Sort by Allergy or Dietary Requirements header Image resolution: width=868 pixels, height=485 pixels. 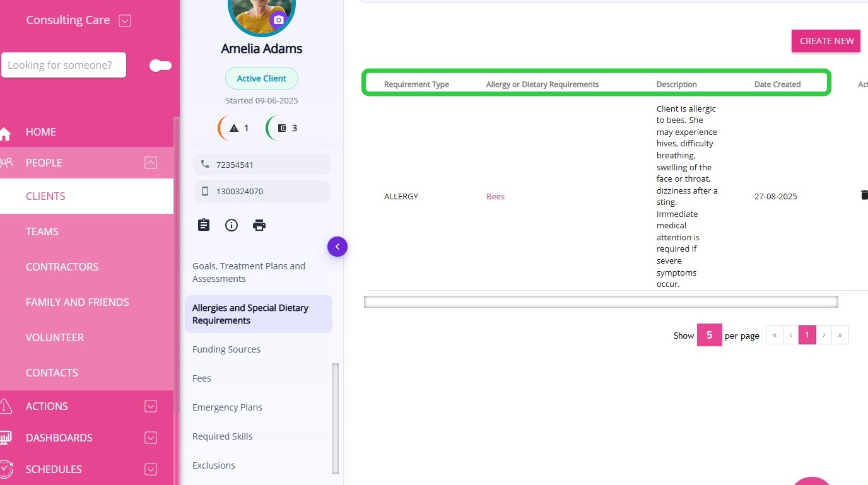542,85
